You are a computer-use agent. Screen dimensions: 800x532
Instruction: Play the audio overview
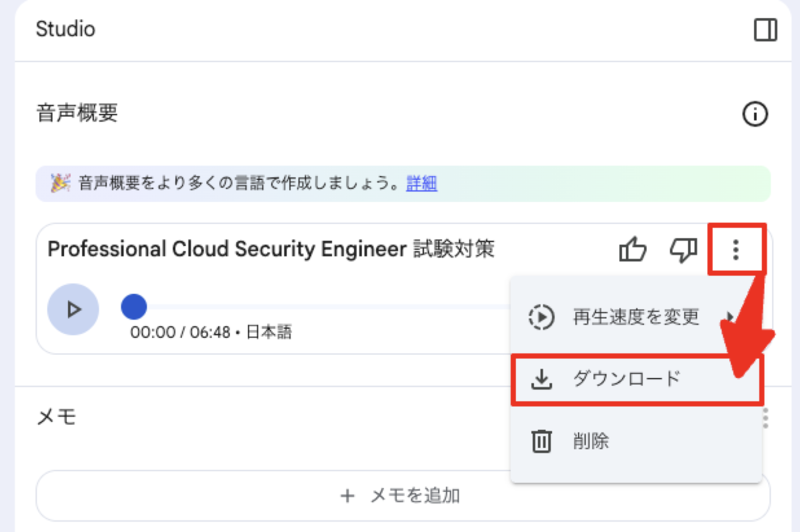[x=73, y=309]
